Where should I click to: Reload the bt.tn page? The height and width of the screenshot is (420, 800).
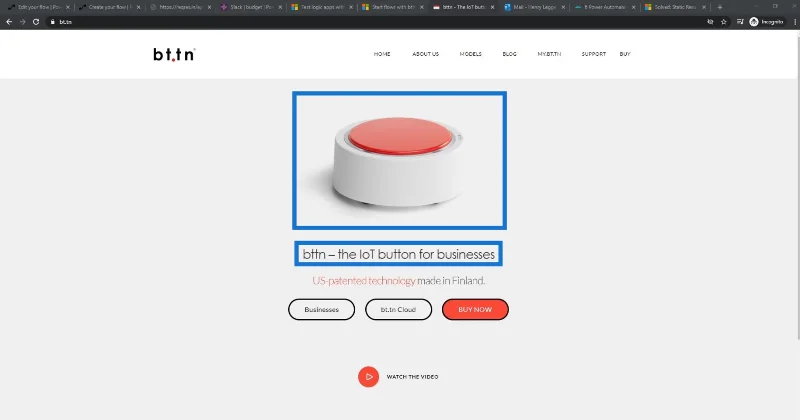coord(36,22)
